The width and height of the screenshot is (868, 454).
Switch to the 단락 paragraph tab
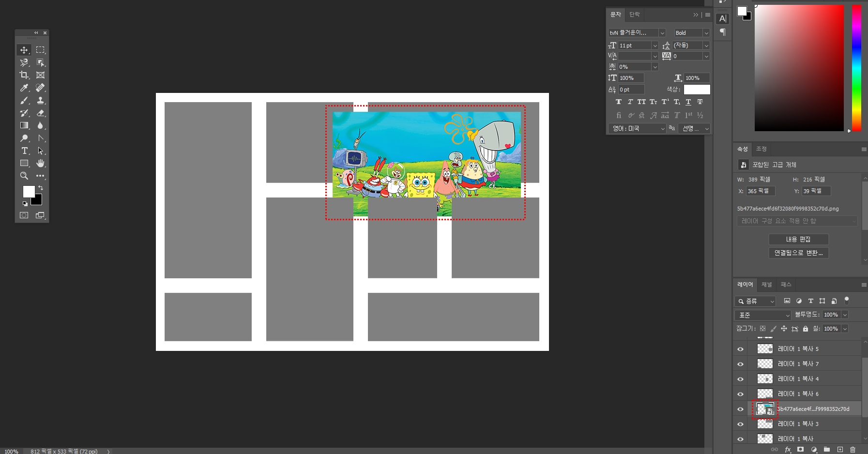(x=635, y=15)
